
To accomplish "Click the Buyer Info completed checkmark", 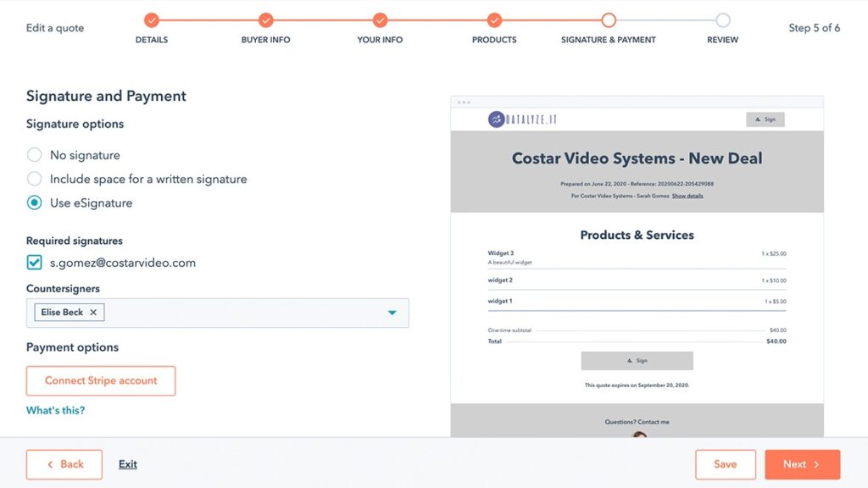I will [x=265, y=19].
